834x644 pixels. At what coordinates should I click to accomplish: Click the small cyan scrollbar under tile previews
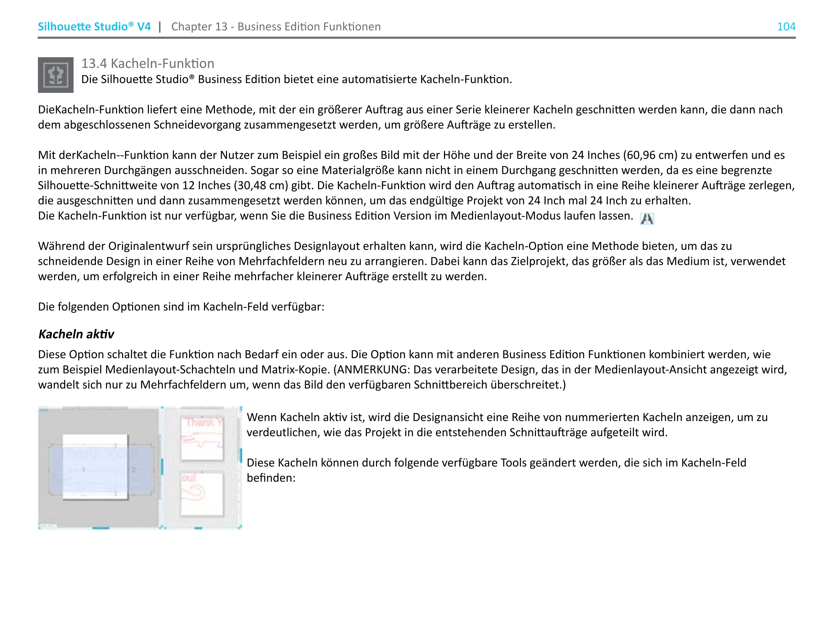pos(198,528)
